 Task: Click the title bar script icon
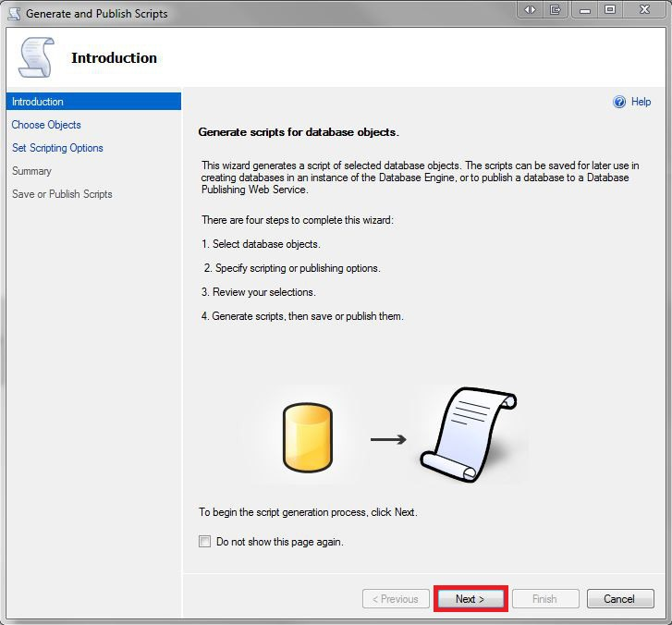(14, 13)
